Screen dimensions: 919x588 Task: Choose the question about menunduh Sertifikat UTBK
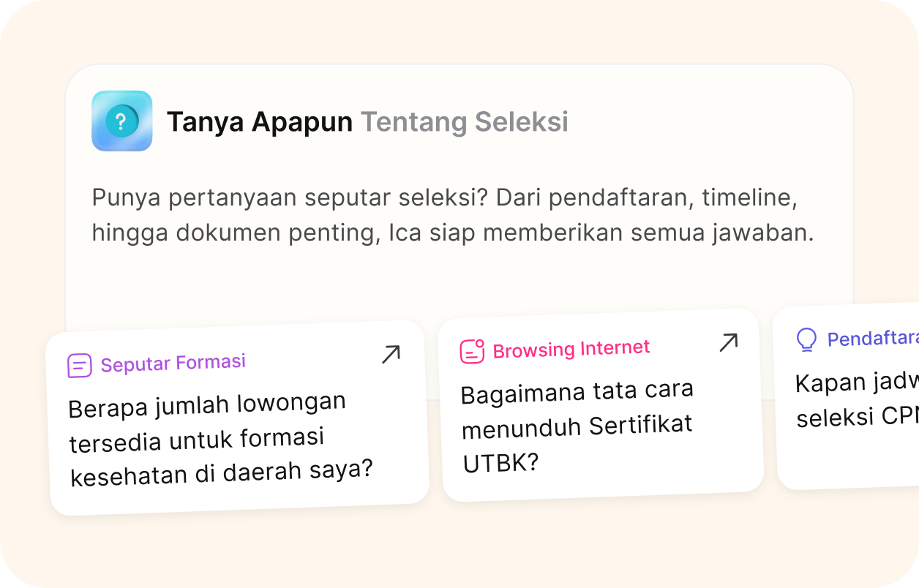click(x=577, y=426)
